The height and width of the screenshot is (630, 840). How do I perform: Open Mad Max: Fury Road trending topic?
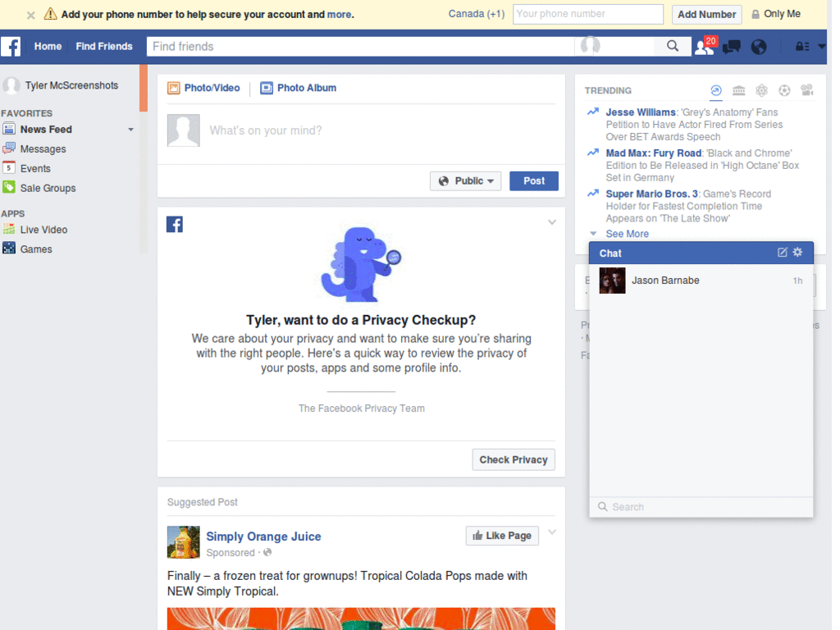(x=654, y=153)
